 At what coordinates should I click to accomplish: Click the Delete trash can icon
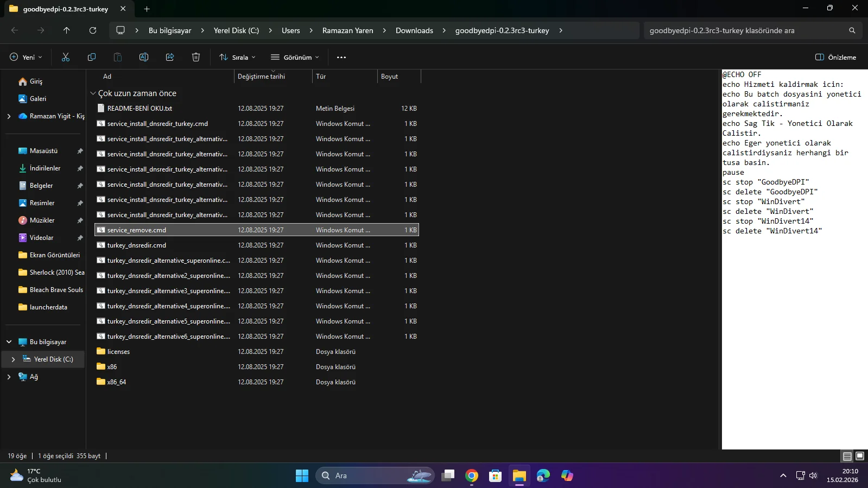[196, 57]
